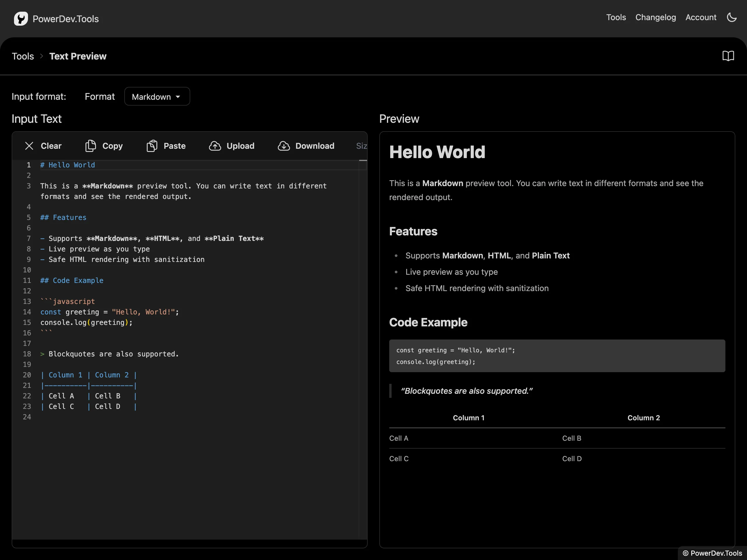The width and height of the screenshot is (747, 560).
Task: Click the PowerDev.Tools copyright footer link
Action: (712, 553)
